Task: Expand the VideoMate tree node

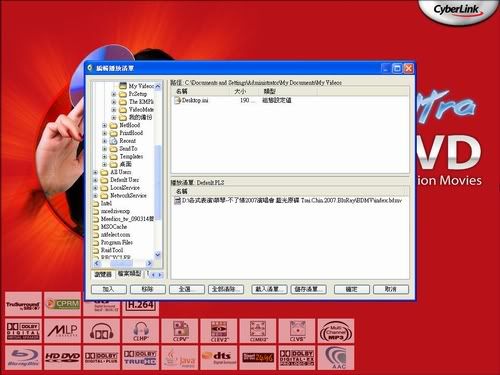Action: click(x=114, y=110)
